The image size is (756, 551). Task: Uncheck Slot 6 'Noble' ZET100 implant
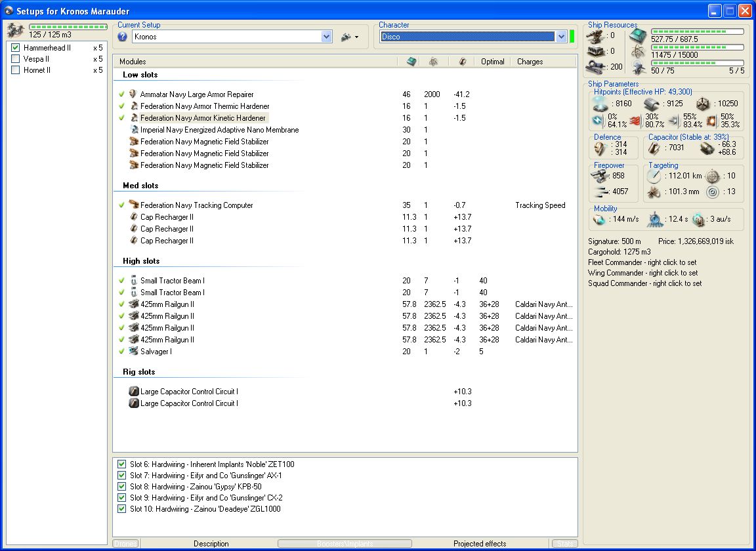(122, 464)
